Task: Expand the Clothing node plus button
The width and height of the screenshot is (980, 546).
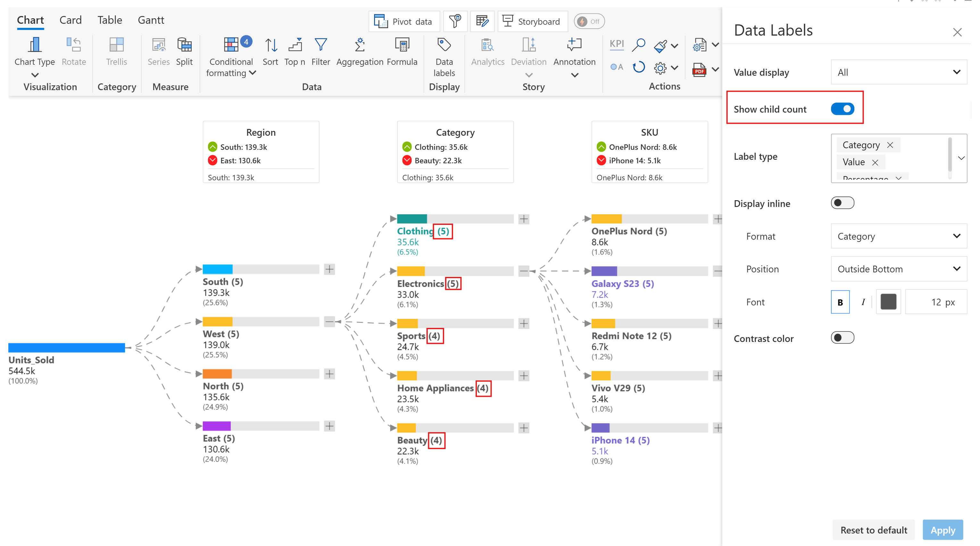Action: tap(523, 219)
